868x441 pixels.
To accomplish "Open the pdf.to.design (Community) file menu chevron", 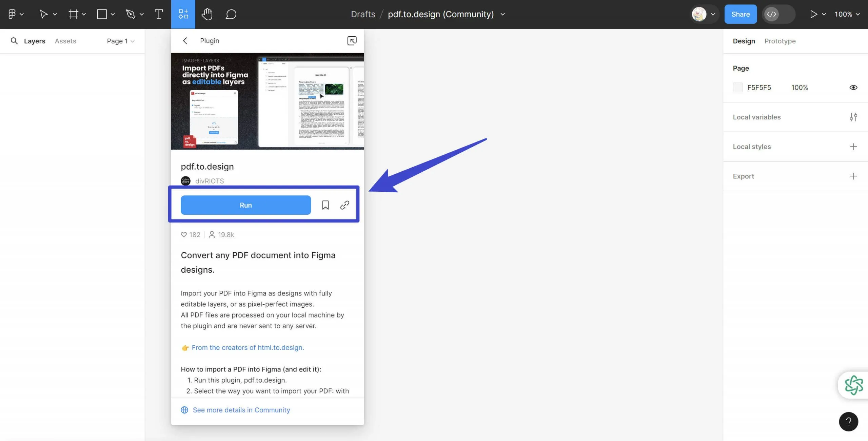I will click(x=503, y=14).
